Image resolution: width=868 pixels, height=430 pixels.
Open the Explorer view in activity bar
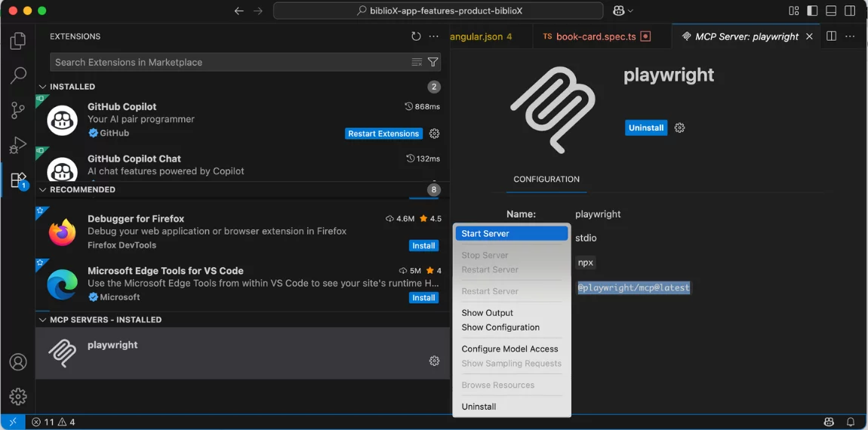pyautogui.click(x=18, y=41)
